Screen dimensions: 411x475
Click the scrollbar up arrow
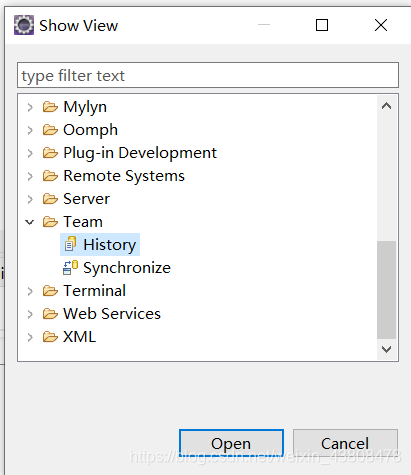point(386,106)
